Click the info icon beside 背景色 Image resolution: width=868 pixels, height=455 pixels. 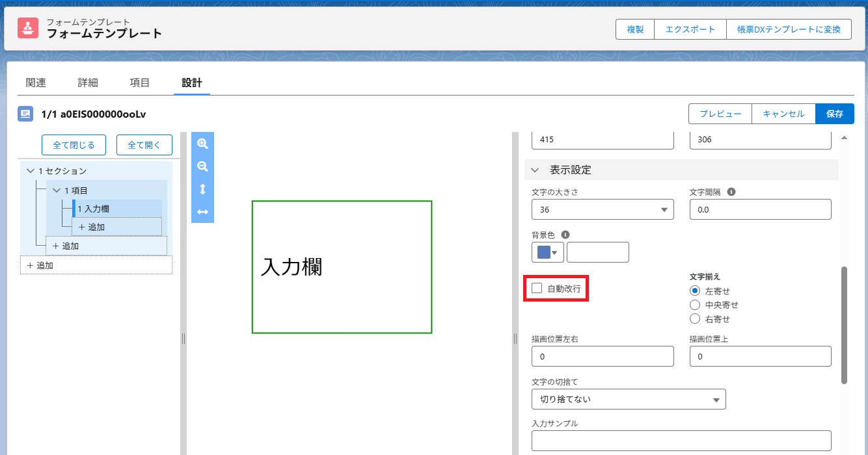[x=565, y=235]
